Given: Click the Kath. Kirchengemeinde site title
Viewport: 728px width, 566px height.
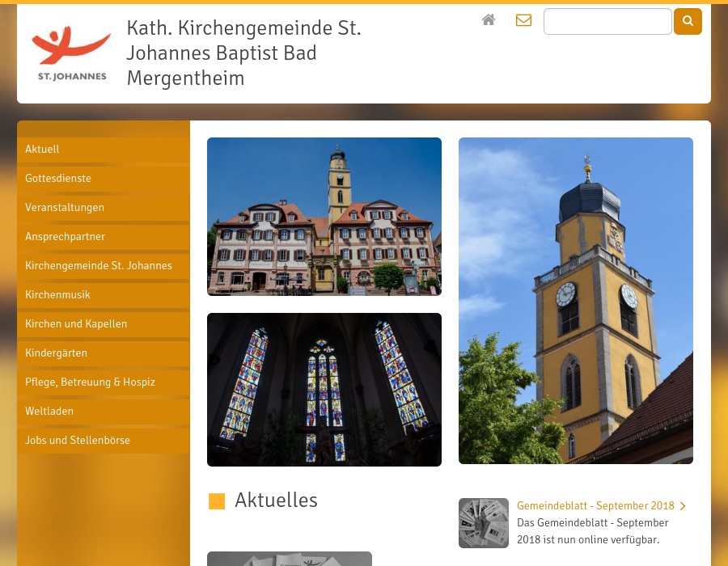Looking at the screenshot, I should point(243,53).
